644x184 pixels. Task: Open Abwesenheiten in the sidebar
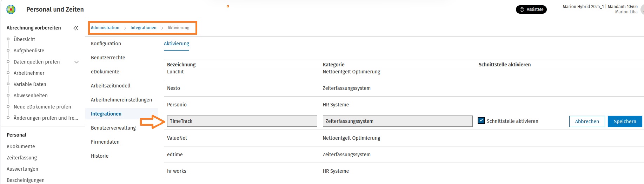(x=31, y=96)
